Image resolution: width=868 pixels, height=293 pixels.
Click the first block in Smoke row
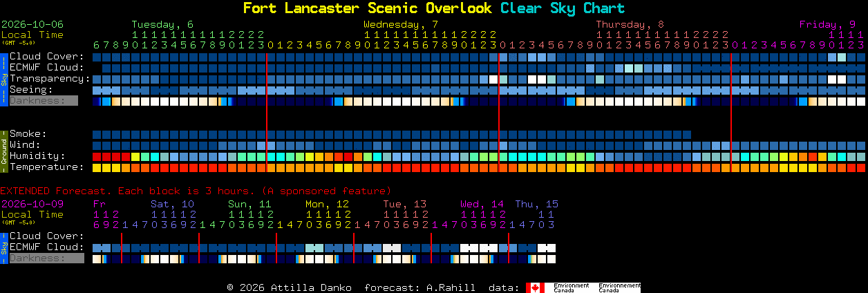click(x=97, y=134)
